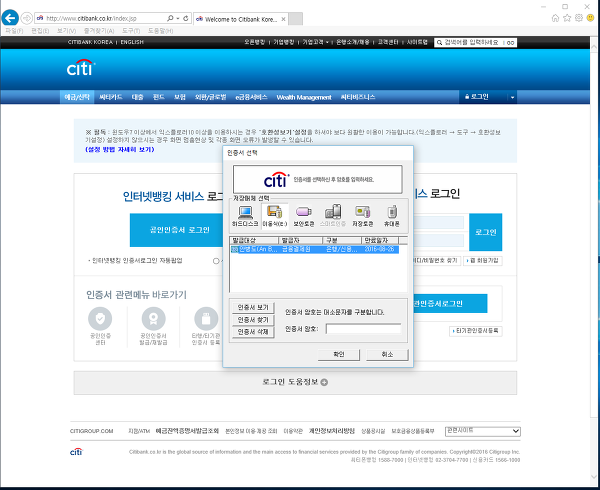Image resolution: width=600 pixels, height=490 pixels.
Task: Open the 펀드 navigation item
Action: 158,97
